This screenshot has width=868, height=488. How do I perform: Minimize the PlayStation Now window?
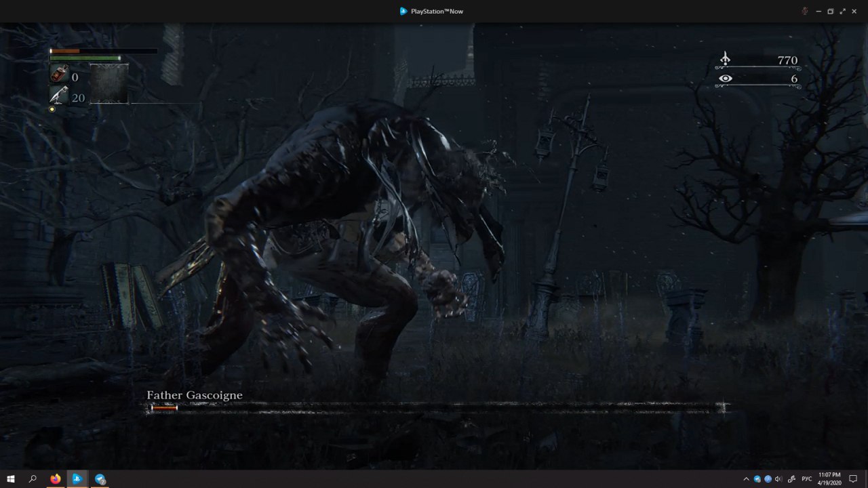point(818,12)
